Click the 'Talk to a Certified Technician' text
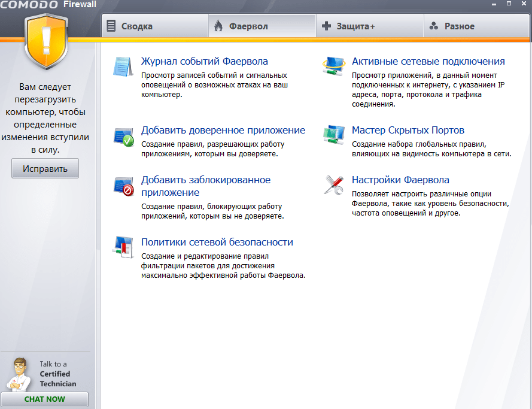 pyautogui.click(x=57, y=374)
